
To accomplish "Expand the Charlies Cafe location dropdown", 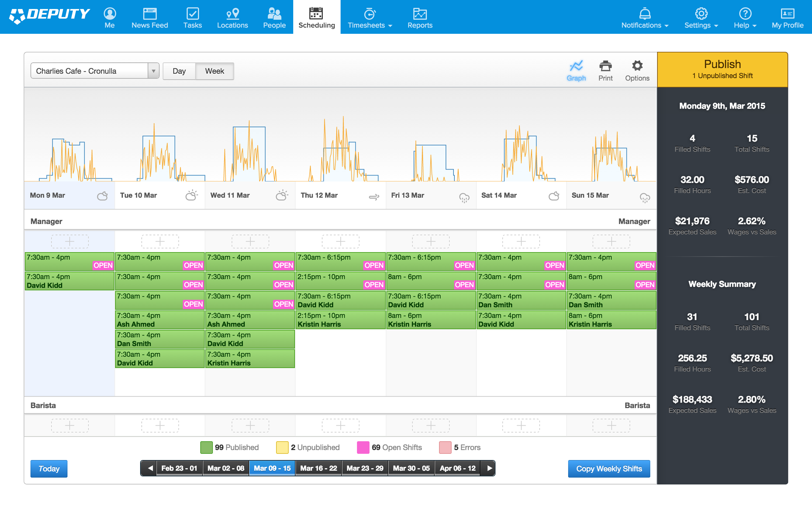I will point(153,71).
